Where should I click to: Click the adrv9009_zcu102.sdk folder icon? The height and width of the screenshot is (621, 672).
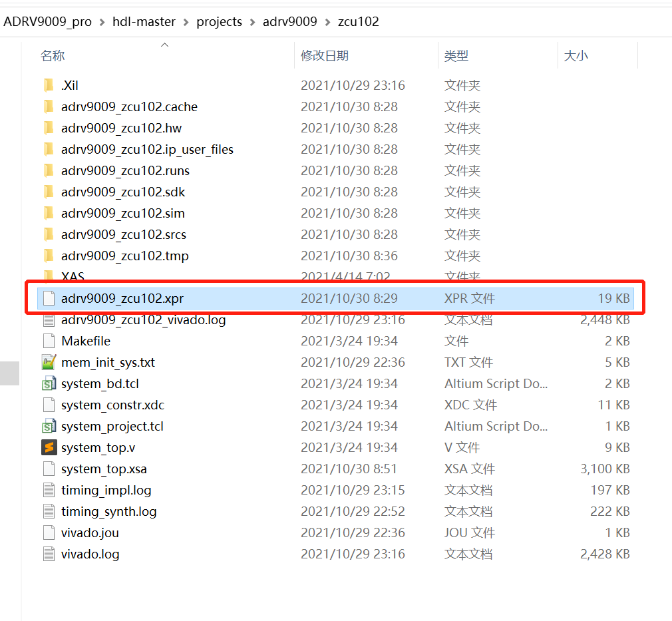point(49,192)
